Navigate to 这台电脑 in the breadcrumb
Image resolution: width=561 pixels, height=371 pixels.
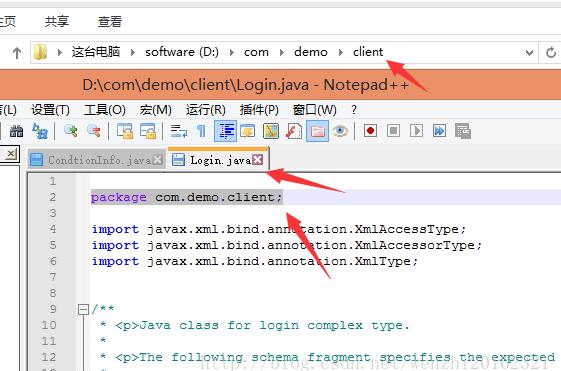(96, 52)
